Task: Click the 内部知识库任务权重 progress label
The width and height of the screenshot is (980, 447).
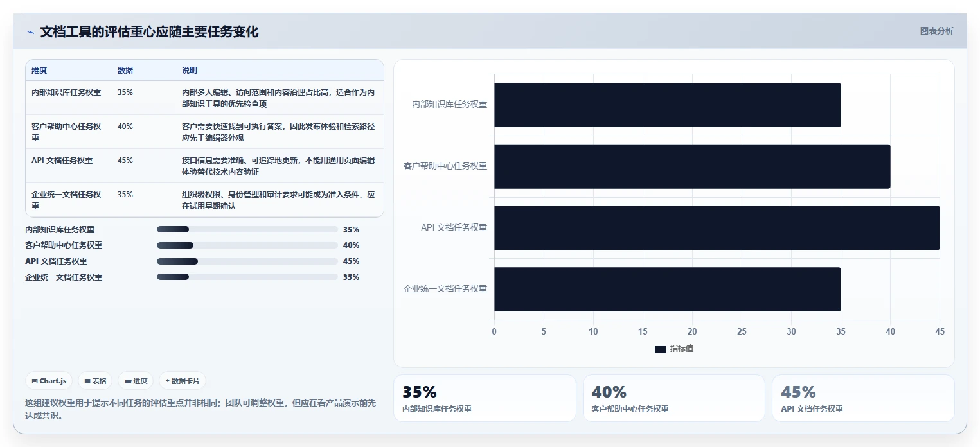Action: [x=60, y=229]
